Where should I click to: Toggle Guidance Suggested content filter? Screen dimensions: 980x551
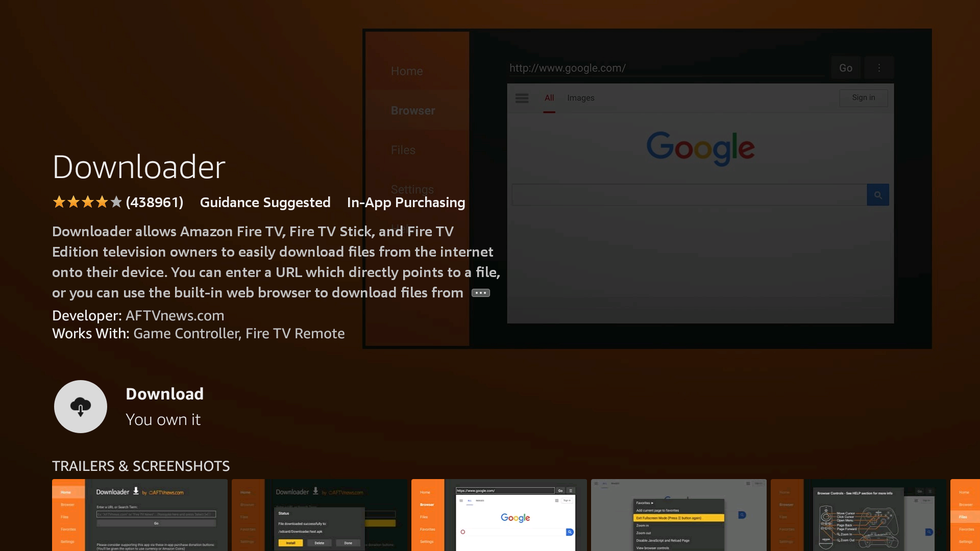coord(264,203)
